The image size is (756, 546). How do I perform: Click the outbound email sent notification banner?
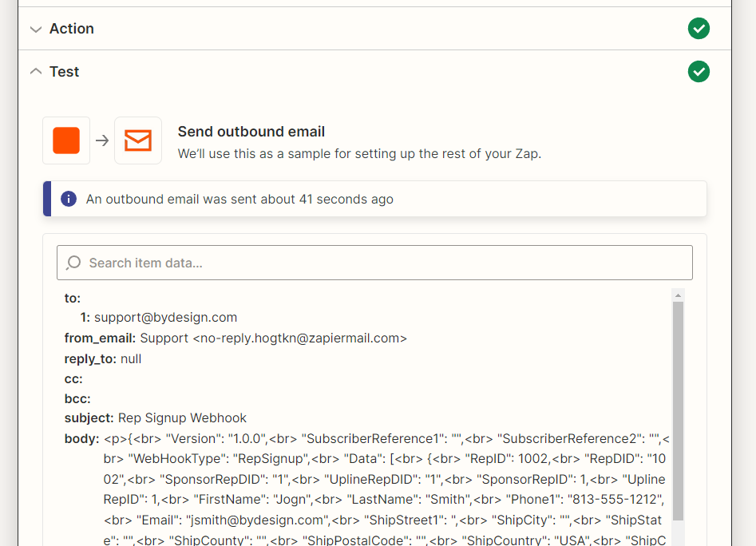pos(375,199)
